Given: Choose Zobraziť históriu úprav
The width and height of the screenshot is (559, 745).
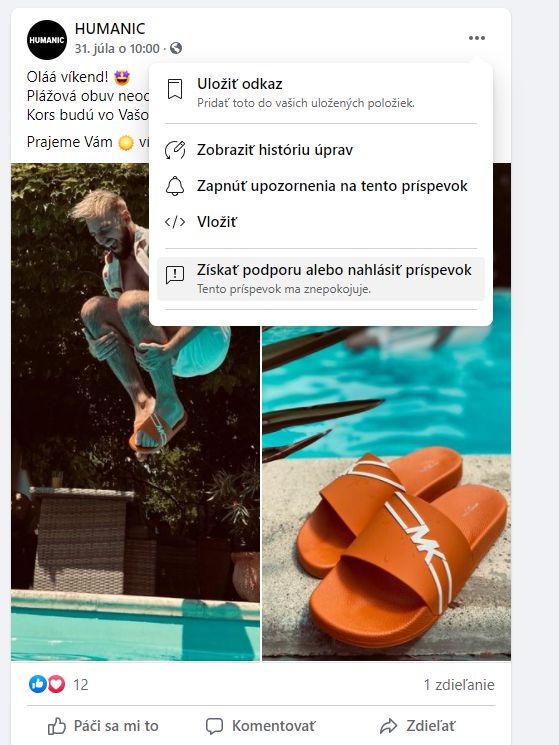Looking at the screenshot, I should click(321, 150).
